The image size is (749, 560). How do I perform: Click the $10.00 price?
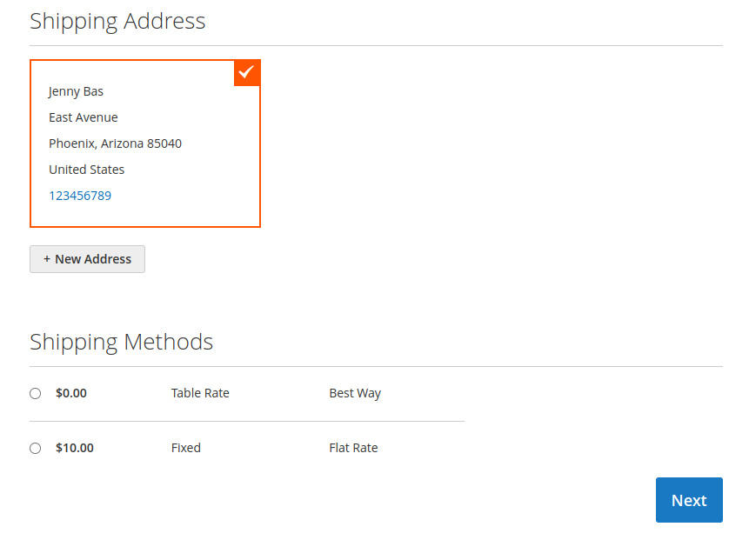coord(75,448)
